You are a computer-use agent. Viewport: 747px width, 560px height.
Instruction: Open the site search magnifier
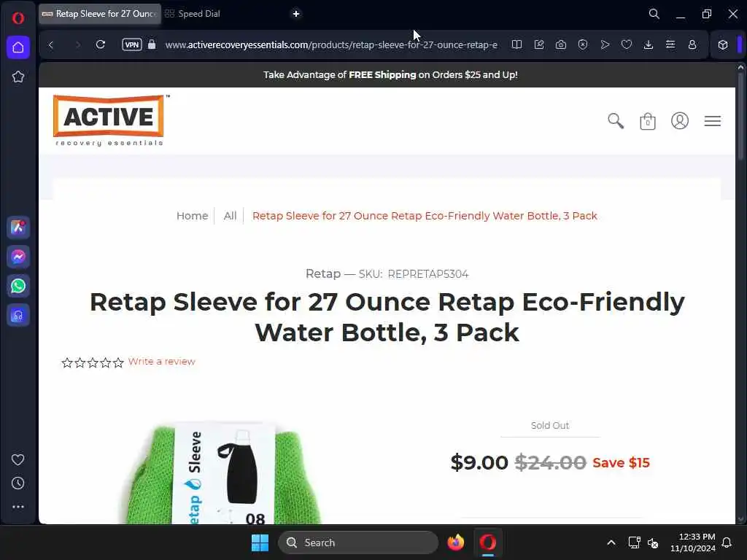click(x=616, y=121)
